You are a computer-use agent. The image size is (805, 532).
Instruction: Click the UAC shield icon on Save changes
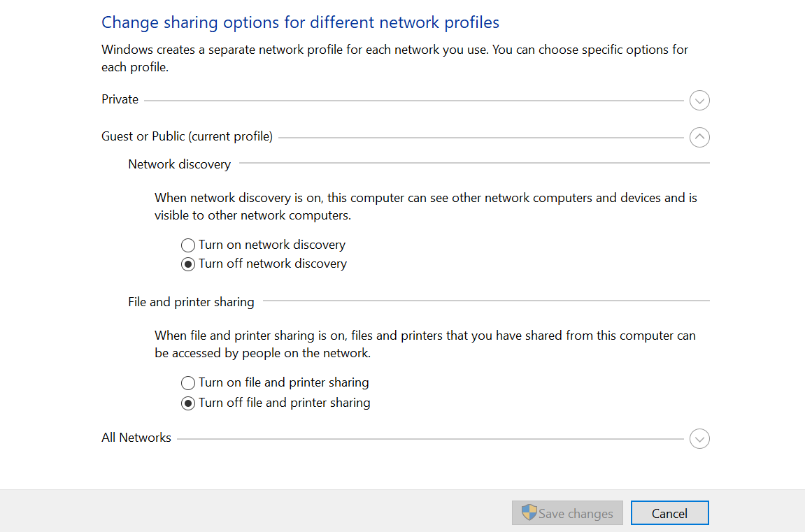click(x=530, y=512)
